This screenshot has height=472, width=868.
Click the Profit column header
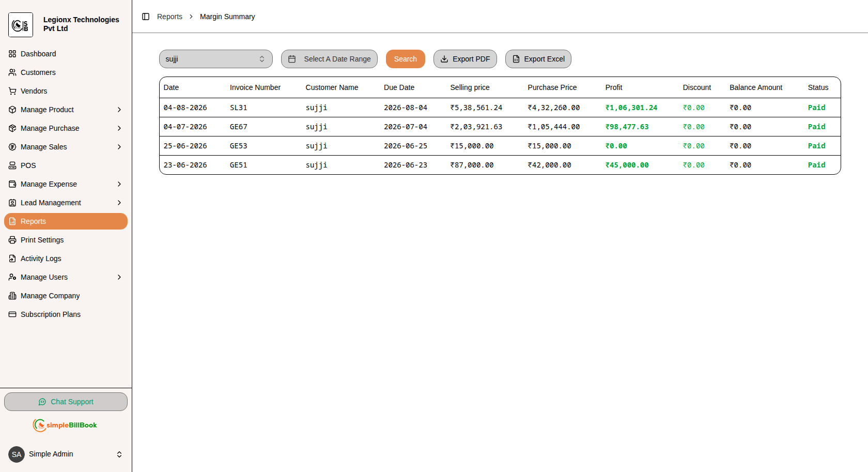click(x=614, y=87)
